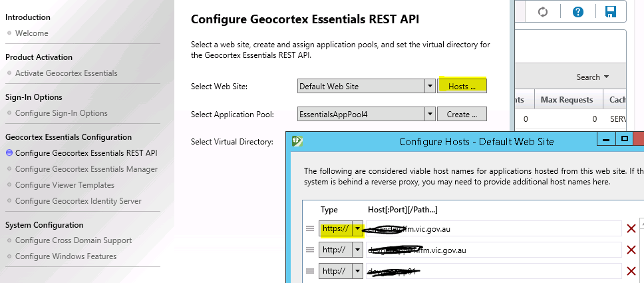Viewport: 644px width, 283px height.
Task: Open Configure Windows Features step
Action: [x=66, y=256]
